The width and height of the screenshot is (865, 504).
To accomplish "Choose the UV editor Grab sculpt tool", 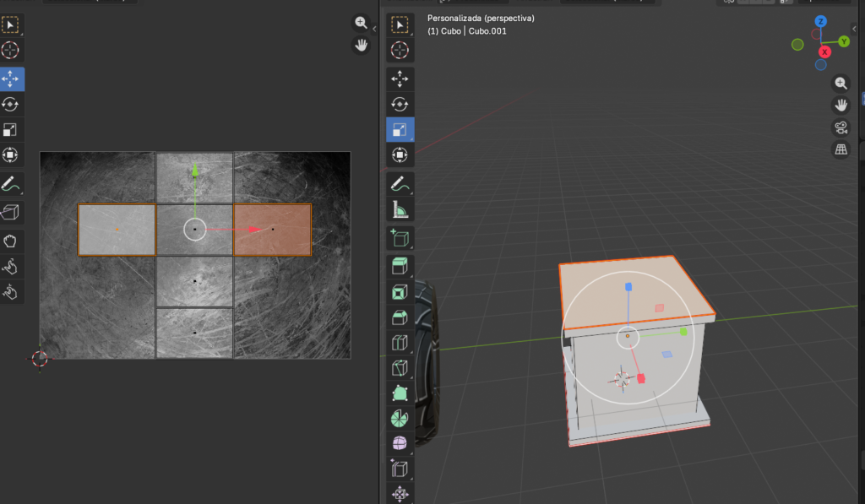I will click(x=11, y=241).
